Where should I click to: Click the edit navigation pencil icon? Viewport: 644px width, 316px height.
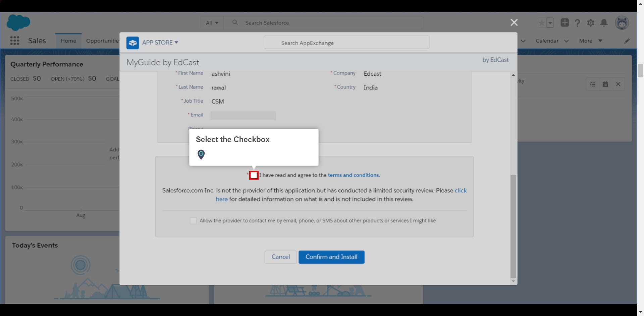[x=627, y=41]
